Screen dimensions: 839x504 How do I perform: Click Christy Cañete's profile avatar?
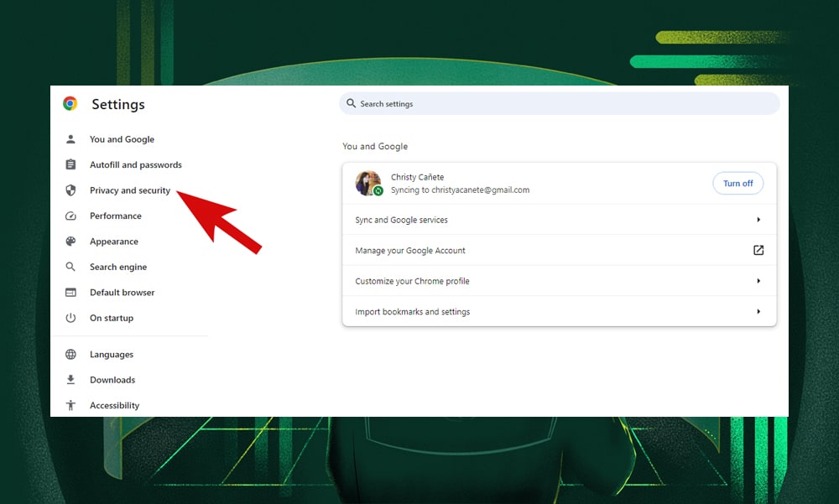tap(367, 183)
